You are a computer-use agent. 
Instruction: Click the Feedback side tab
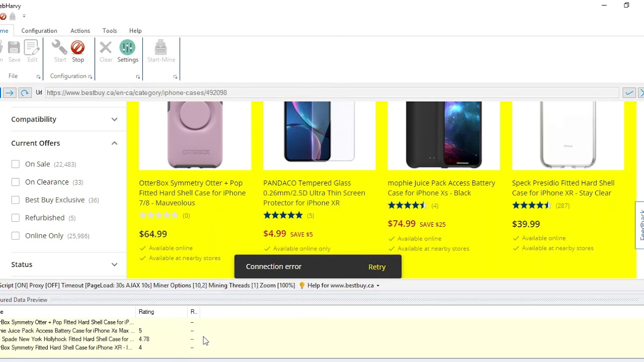tap(640, 225)
